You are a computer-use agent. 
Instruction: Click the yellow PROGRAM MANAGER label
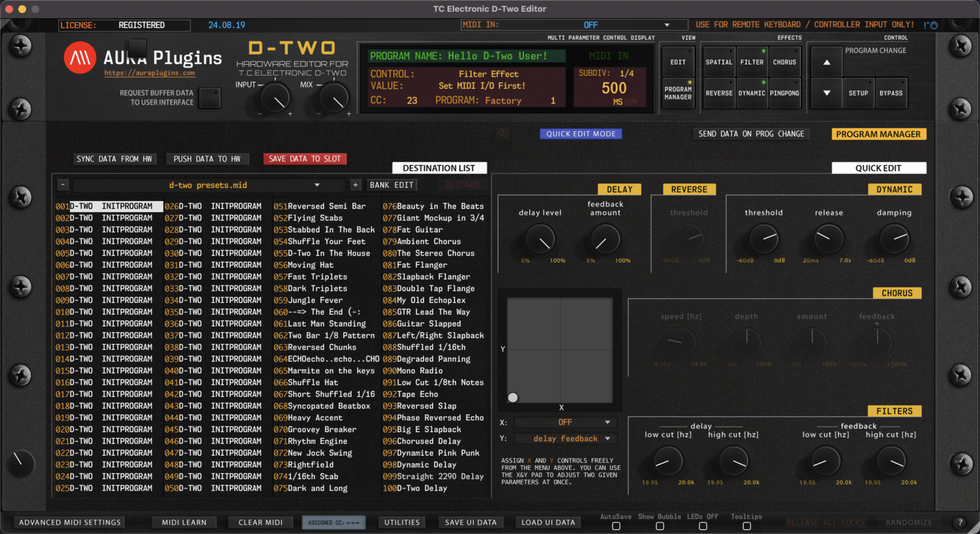878,134
